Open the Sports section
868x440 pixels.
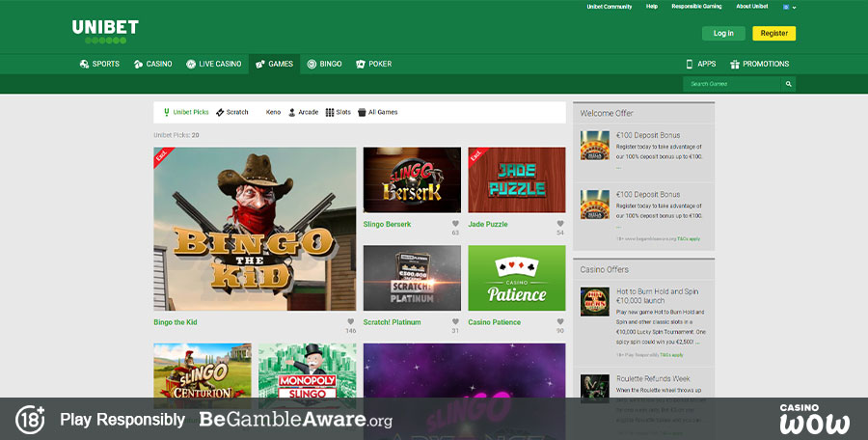tap(99, 64)
